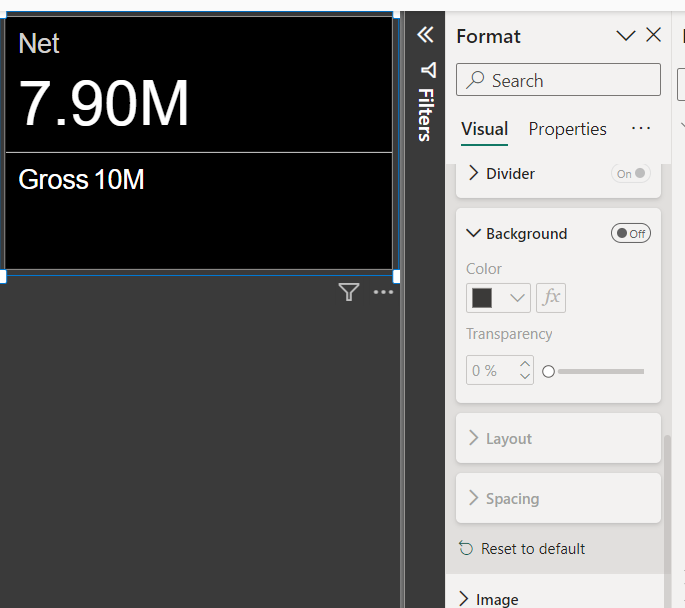This screenshot has width=685, height=608.
Task: Expand the Spacing section
Action: pyautogui.click(x=474, y=498)
